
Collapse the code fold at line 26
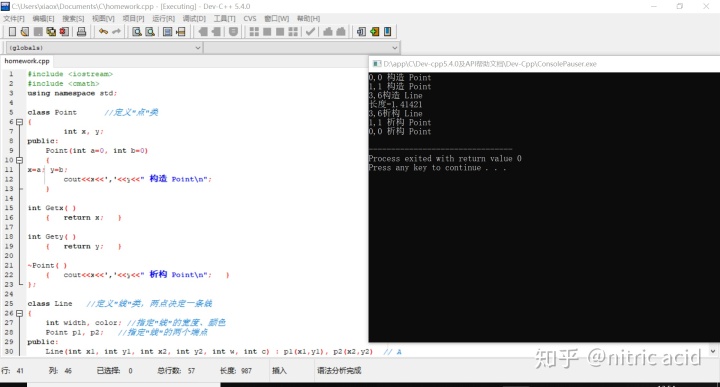point(19,313)
